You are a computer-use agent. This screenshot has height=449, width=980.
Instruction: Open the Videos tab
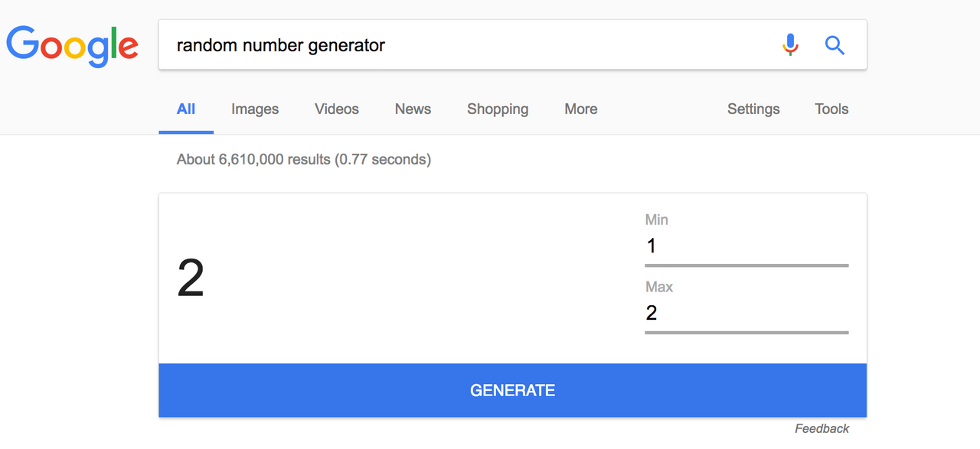coord(337,109)
